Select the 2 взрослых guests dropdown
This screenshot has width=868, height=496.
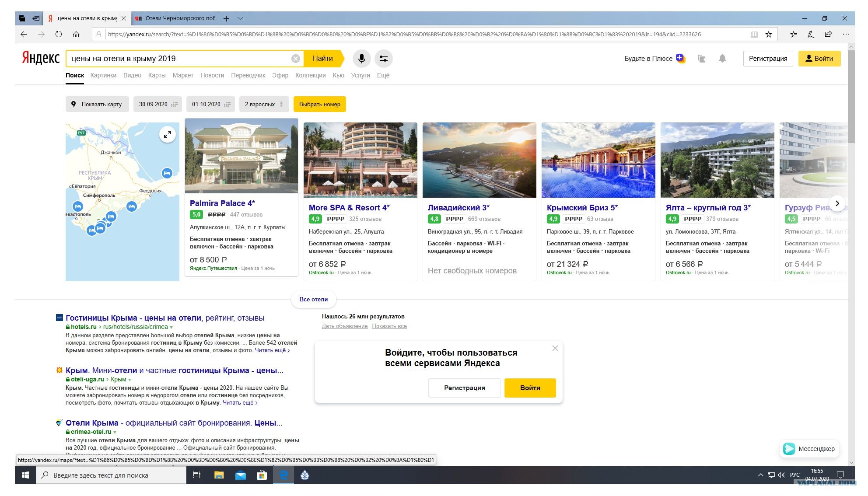tap(264, 104)
